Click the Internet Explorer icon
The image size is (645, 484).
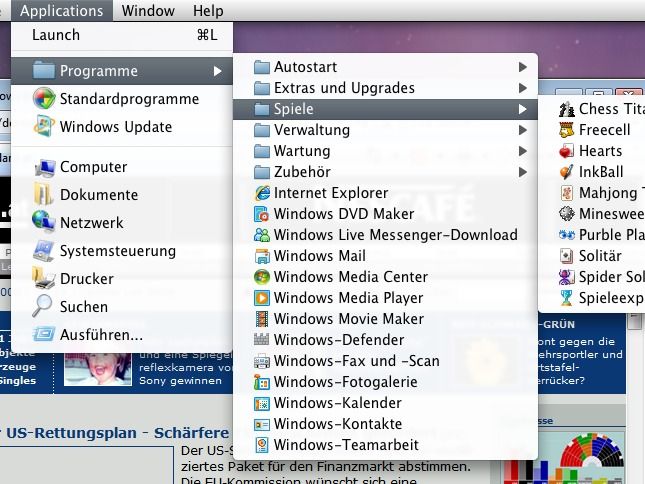(262, 193)
